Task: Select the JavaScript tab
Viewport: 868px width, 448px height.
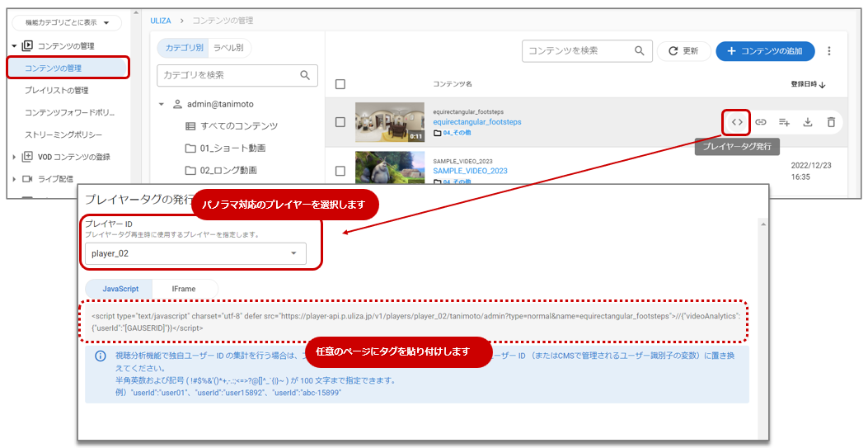Action: tap(120, 289)
